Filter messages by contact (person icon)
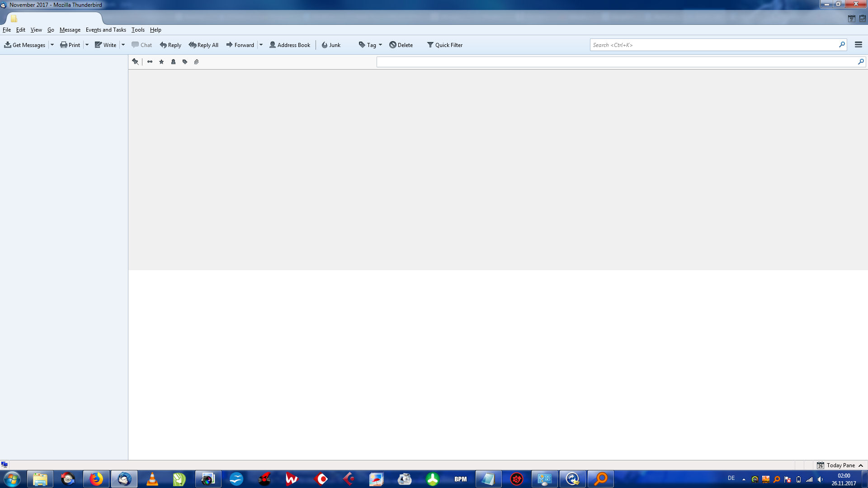Screen dimensions: 868x488 pyautogui.click(x=173, y=62)
